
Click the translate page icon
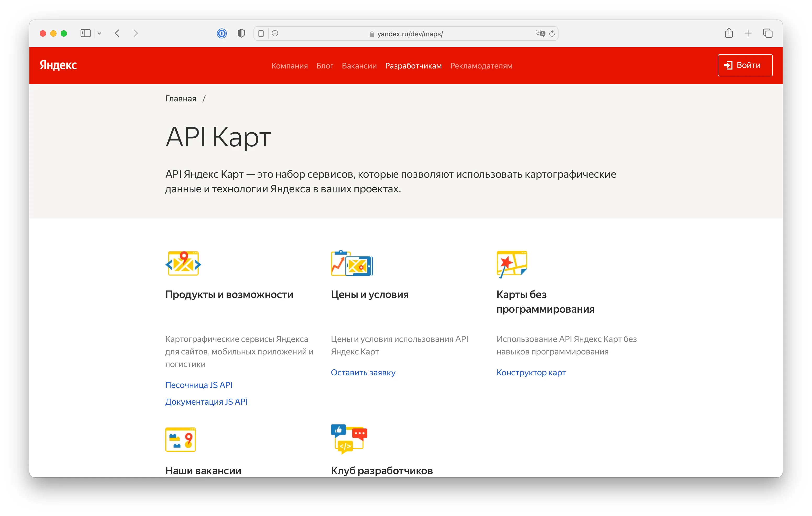(x=540, y=33)
